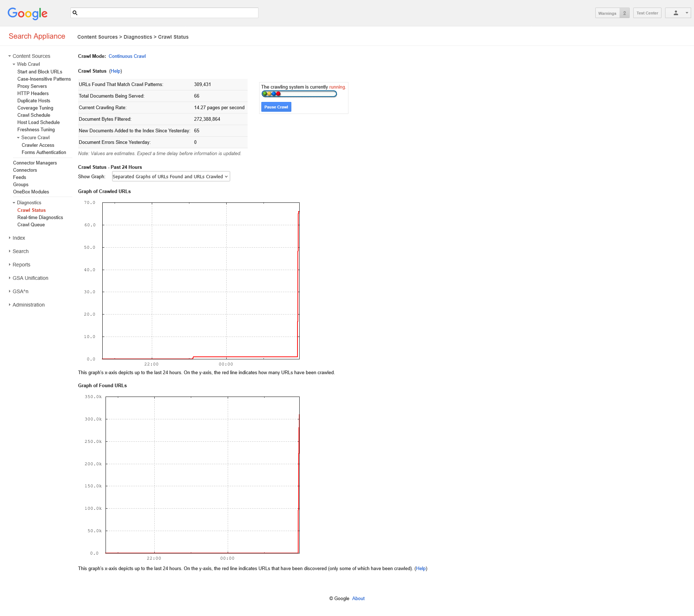
Task: Collapse the Content Sources section
Action: (x=10, y=56)
